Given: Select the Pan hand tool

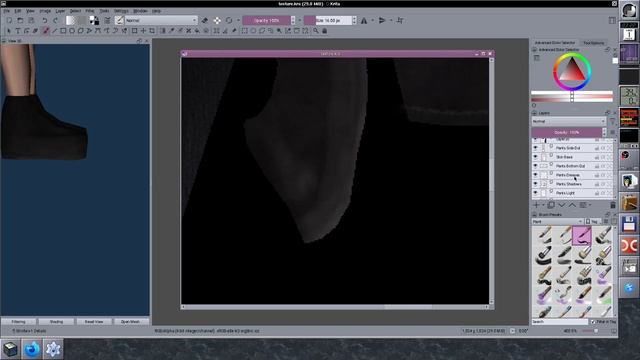Looking at the screenshot, I should pos(324,31).
